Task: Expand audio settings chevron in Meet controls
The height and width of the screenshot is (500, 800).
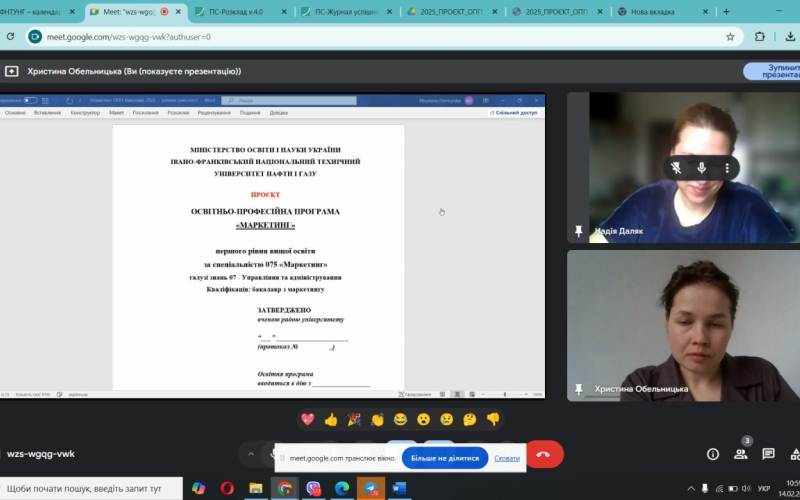Action: (x=251, y=454)
